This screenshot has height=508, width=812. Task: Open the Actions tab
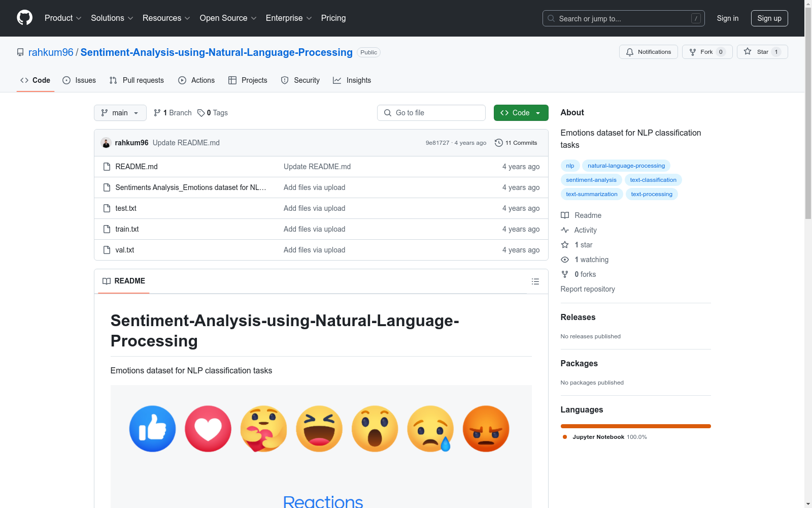point(196,80)
